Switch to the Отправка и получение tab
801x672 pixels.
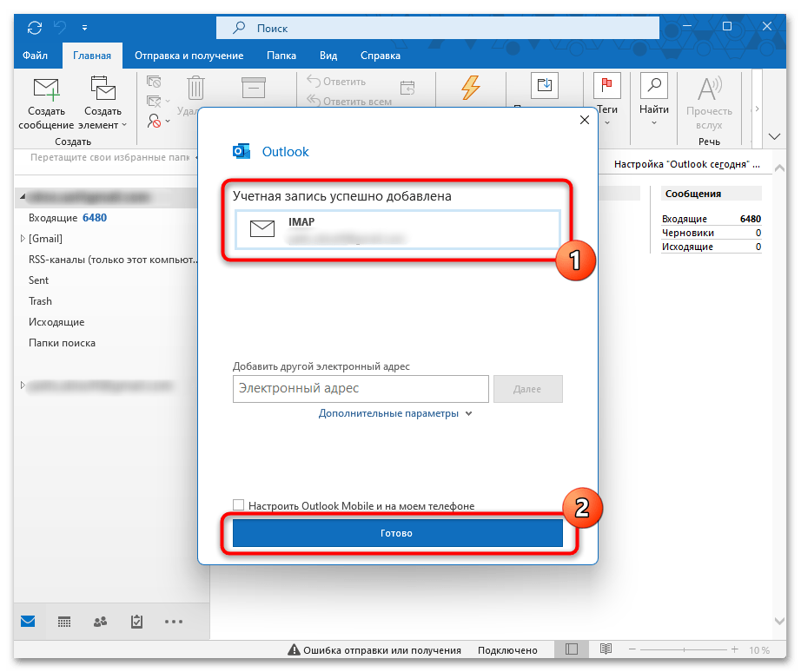tap(188, 56)
